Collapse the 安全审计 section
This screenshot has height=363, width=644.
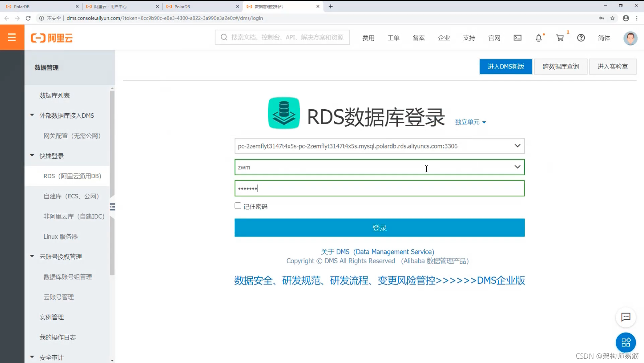[32, 357]
